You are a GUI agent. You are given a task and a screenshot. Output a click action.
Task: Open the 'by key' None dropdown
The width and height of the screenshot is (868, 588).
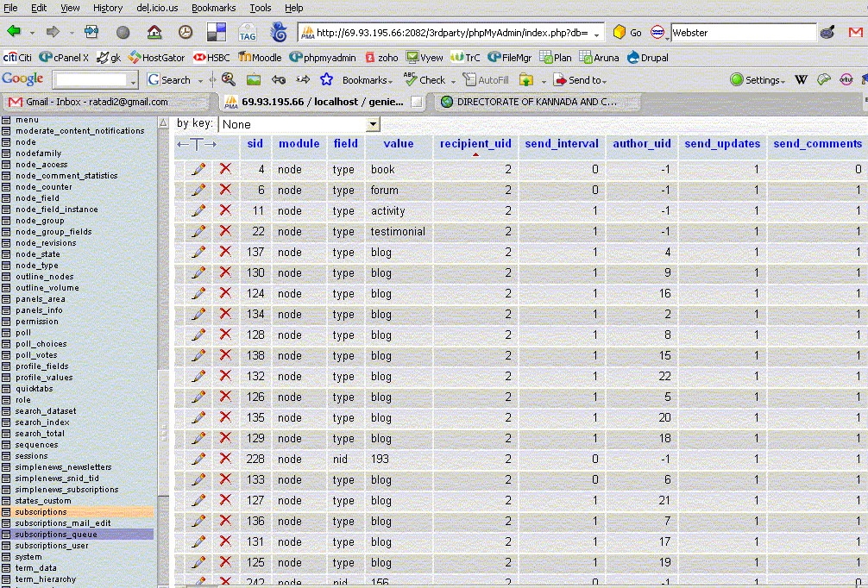299,124
